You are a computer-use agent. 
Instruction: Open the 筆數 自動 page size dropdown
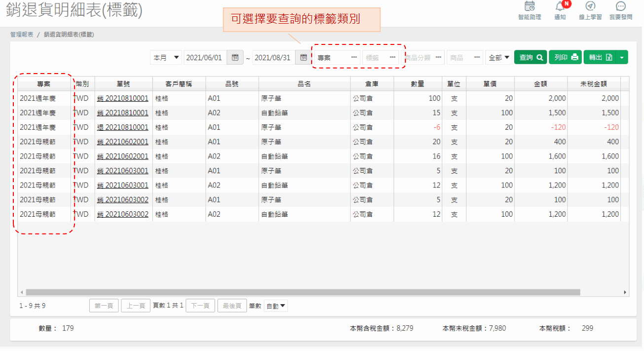(x=276, y=306)
